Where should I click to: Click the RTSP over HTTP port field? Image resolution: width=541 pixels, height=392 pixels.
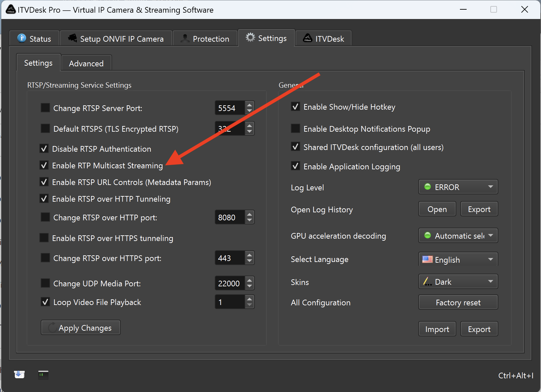(x=229, y=218)
